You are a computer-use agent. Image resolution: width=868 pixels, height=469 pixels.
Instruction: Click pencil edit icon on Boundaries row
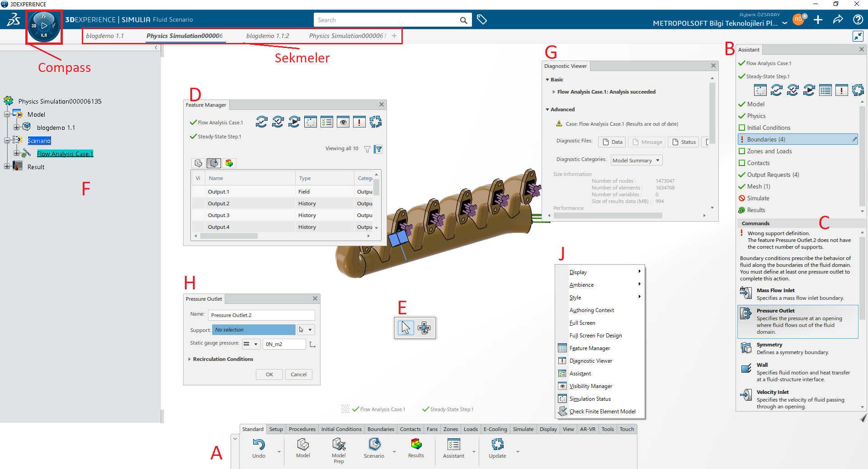854,139
